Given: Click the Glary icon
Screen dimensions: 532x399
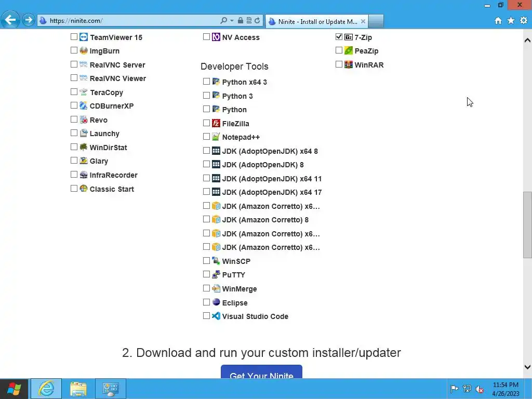Looking at the screenshot, I should point(84,161).
